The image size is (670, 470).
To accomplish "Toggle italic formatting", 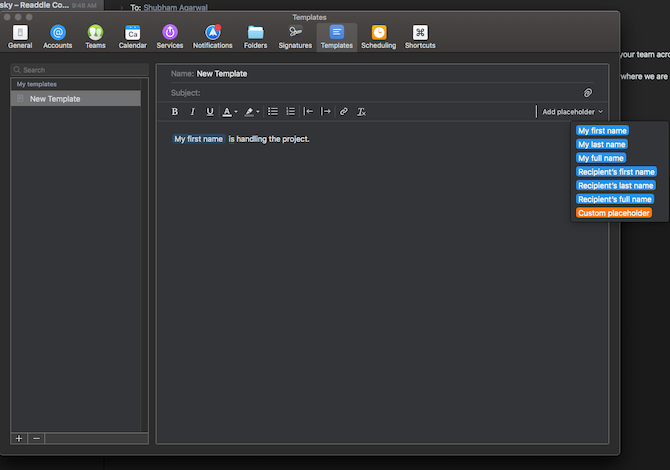I will tap(192, 112).
